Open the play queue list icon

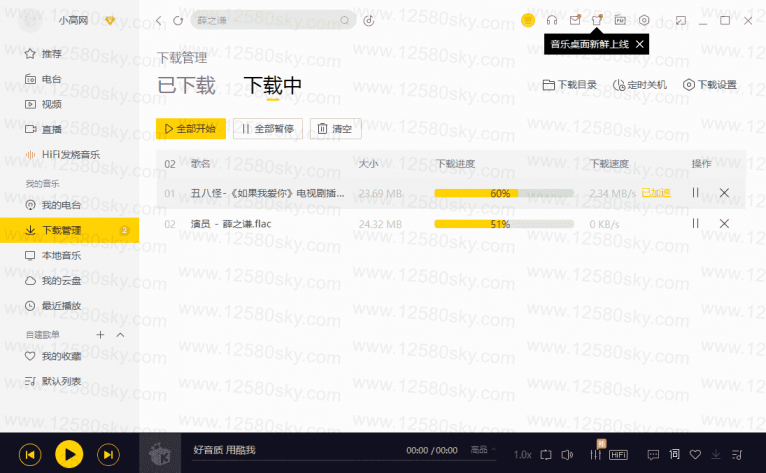point(737,455)
